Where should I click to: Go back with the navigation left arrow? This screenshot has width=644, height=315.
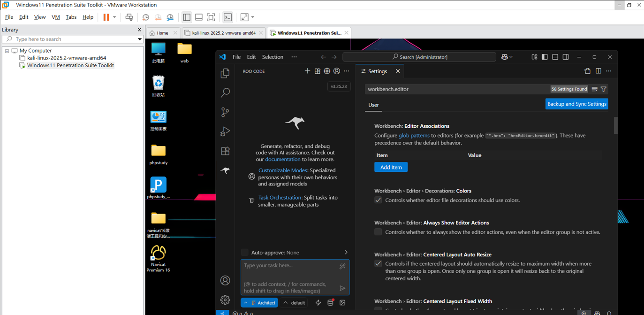[x=323, y=57]
